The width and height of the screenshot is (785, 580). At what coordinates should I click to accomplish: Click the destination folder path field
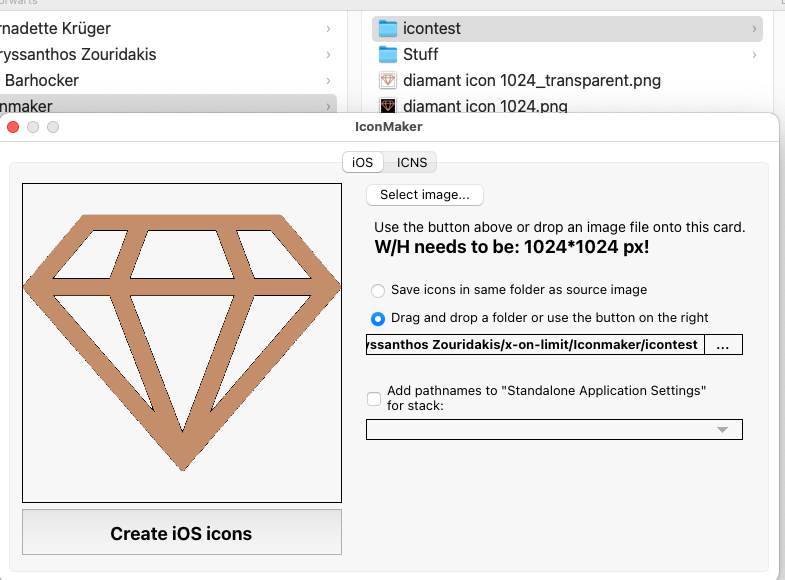[x=535, y=345]
